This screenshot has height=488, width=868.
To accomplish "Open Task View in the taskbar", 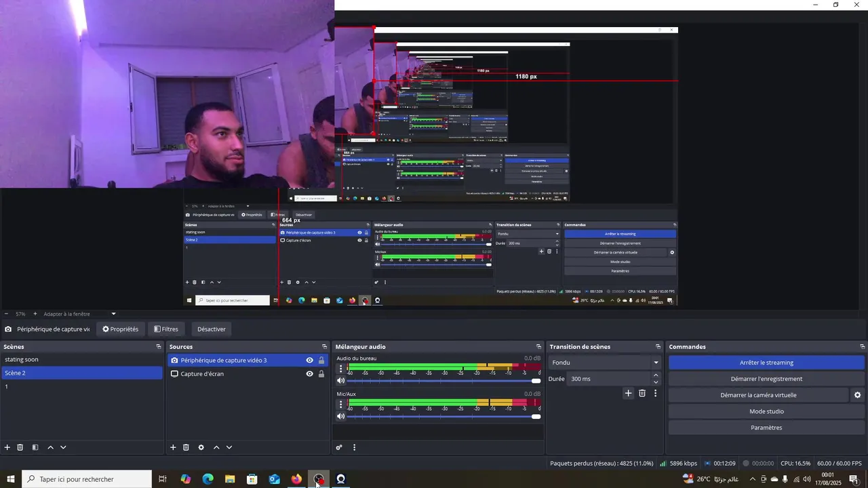I will click(163, 479).
